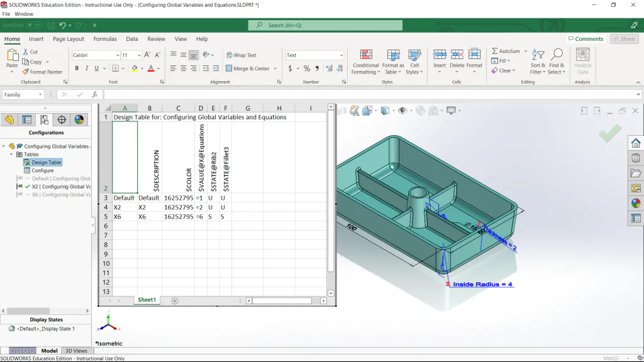The image size is (644, 362).
Task: Apply Bold formatting
Action: (77, 68)
